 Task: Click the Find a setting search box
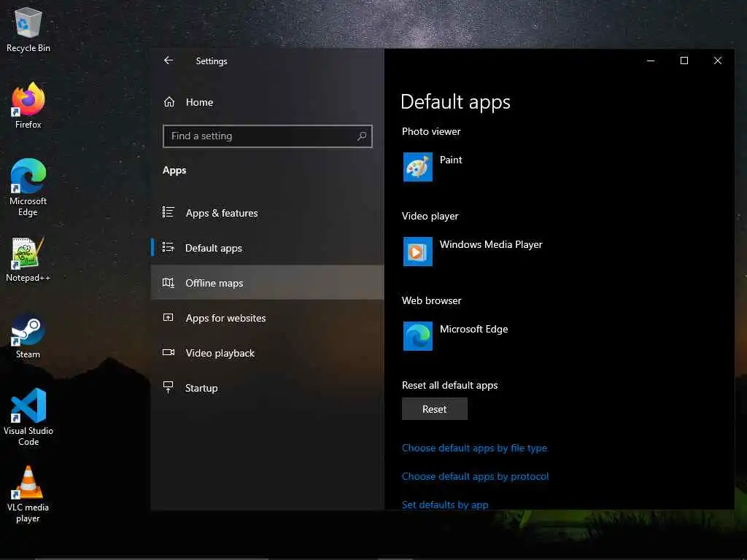pyautogui.click(x=267, y=136)
